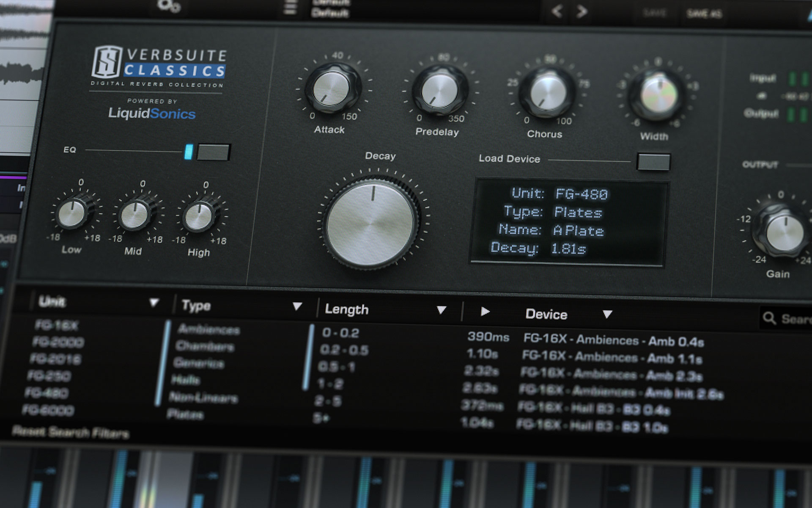Select unit FG-2000 in list
812x508 pixels.
pos(58,342)
